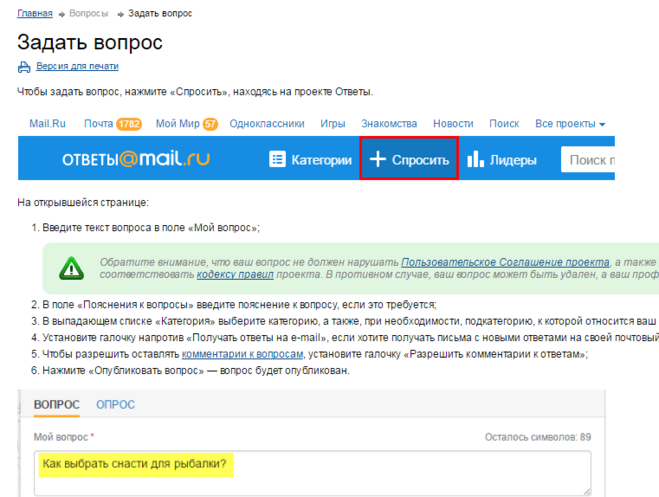Click the Лидеры bar chart icon
The width and height of the screenshot is (659, 497).
pyautogui.click(x=475, y=160)
